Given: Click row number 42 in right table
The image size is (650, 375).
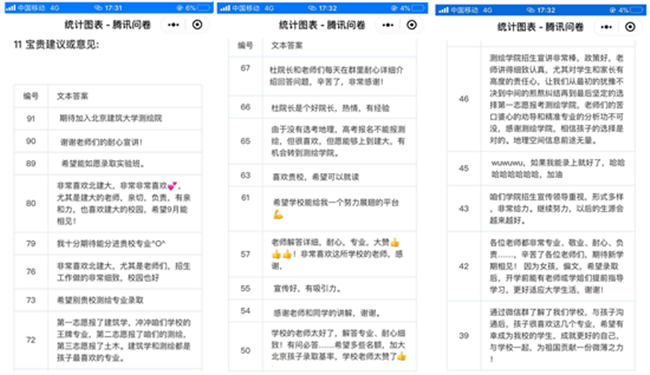Looking at the screenshot, I should [463, 266].
